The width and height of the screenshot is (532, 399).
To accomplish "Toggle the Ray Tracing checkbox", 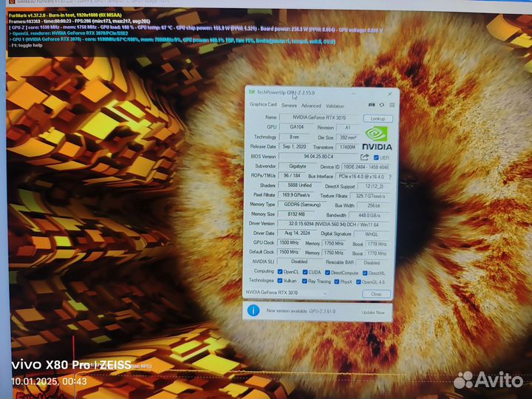I will (306, 281).
